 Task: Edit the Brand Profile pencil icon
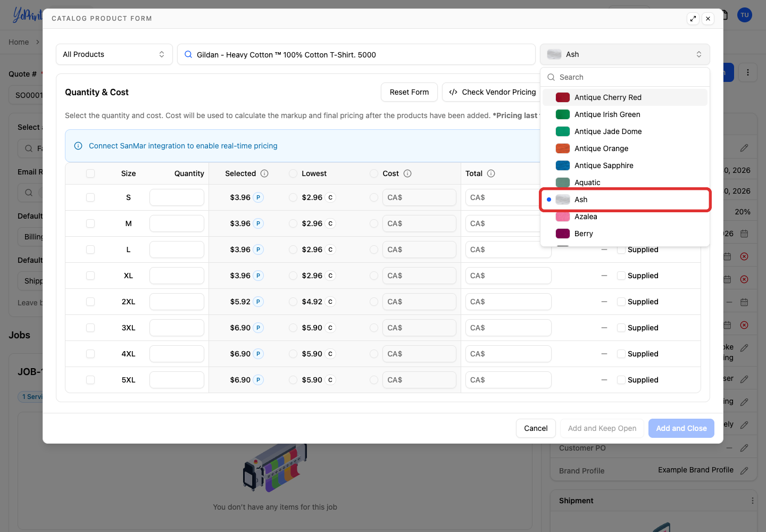click(x=744, y=470)
